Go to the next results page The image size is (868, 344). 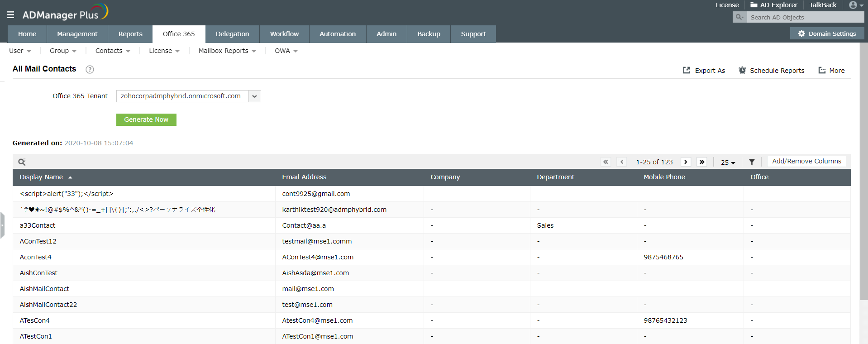686,162
